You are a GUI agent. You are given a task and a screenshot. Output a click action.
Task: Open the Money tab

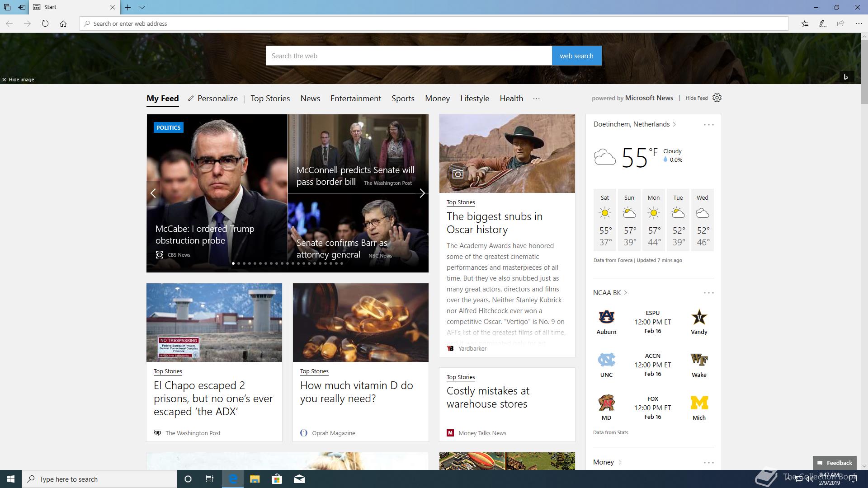[x=437, y=99]
